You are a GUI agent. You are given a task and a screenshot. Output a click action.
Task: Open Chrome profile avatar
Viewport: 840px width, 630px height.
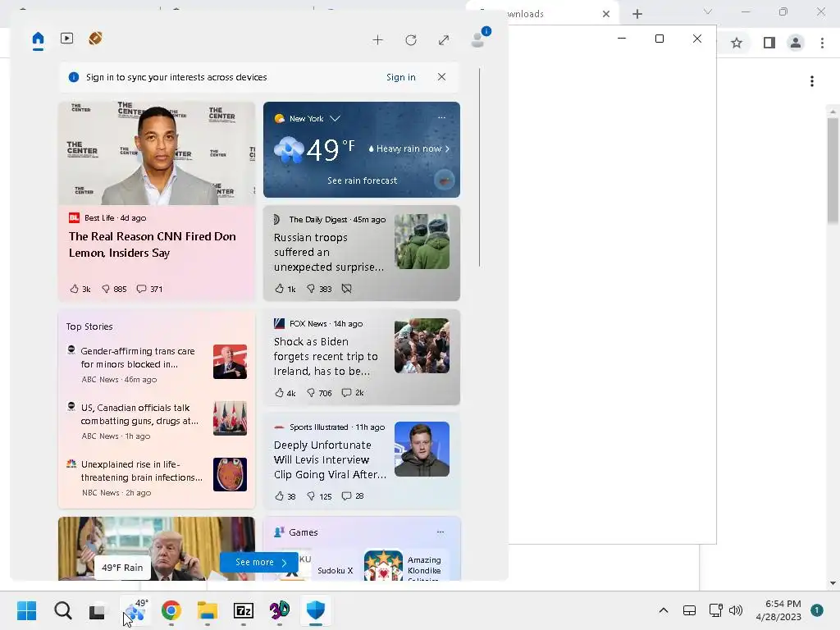[x=796, y=43]
